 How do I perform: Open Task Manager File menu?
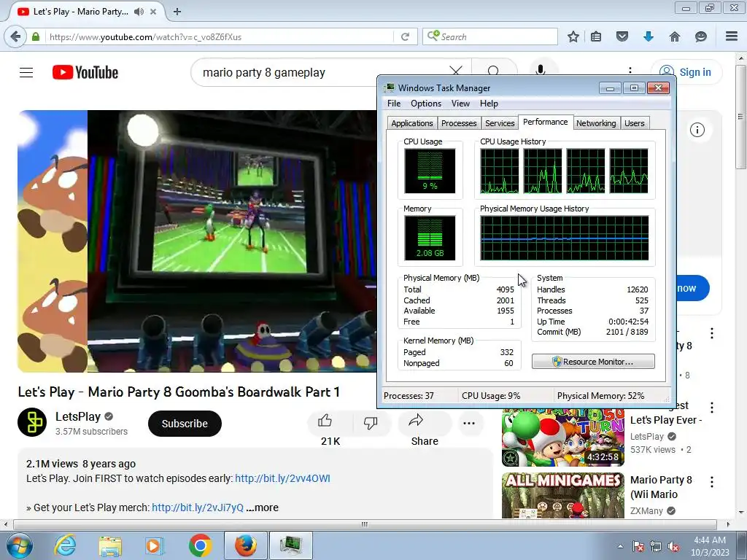pyautogui.click(x=394, y=104)
